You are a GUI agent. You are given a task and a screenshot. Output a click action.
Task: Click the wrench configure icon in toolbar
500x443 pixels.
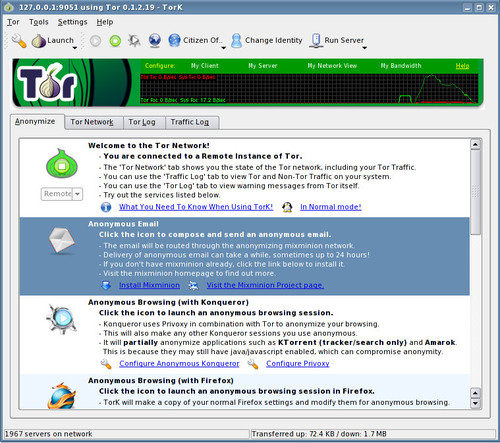[x=19, y=41]
